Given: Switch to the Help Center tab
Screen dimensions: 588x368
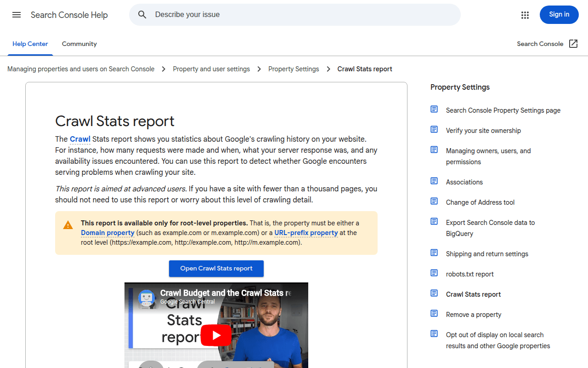Looking at the screenshot, I should 30,44.
